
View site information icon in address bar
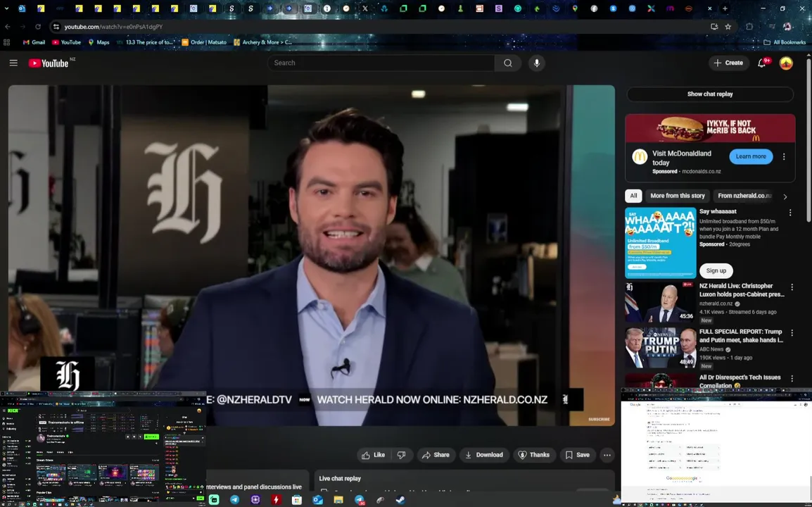coord(56,27)
